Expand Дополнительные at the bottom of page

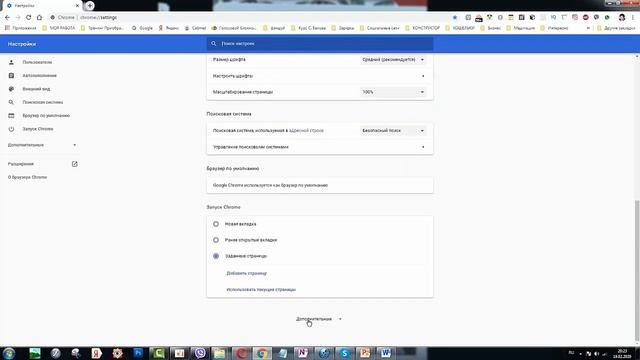coord(319,319)
